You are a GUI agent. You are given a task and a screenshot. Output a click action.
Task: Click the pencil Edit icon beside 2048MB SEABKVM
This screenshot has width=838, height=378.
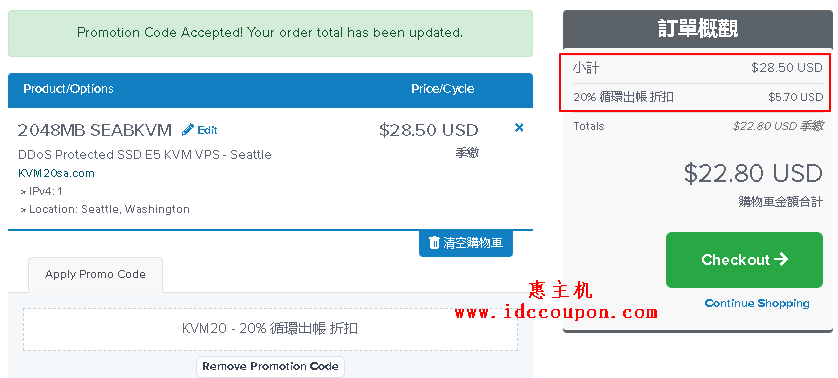pyautogui.click(x=188, y=130)
